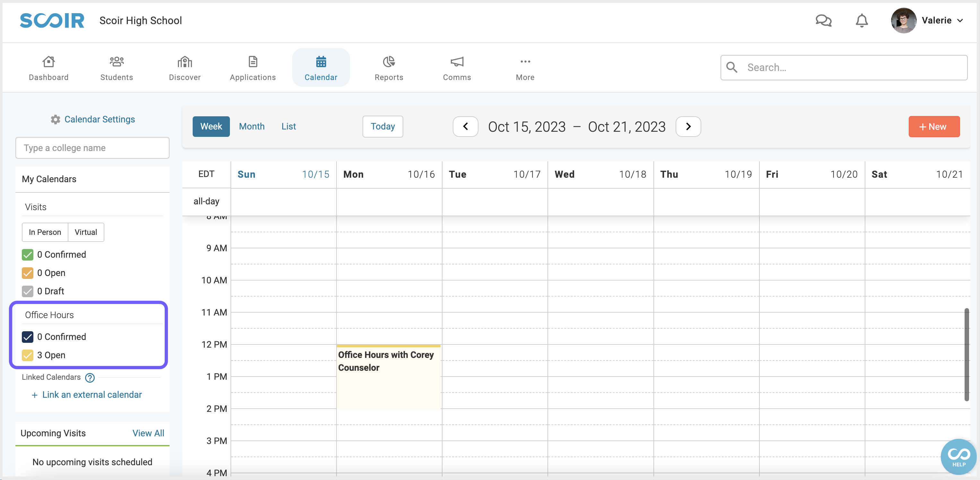Image resolution: width=980 pixels, height=480 pixels.
Task: Switch to the List view tab
Action: coord(289,126)
